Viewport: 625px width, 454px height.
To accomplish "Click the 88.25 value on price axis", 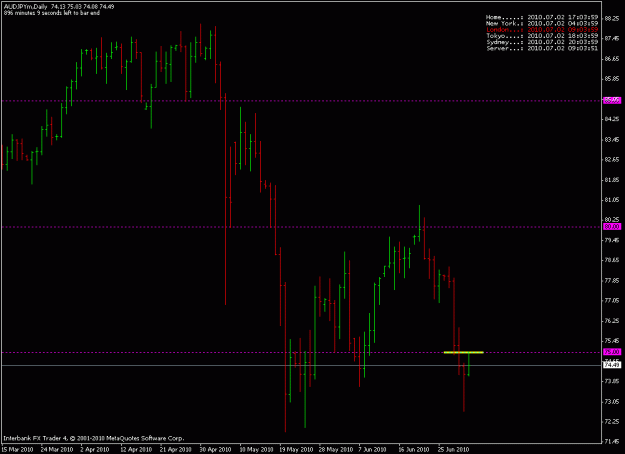I will click(612, 18).
